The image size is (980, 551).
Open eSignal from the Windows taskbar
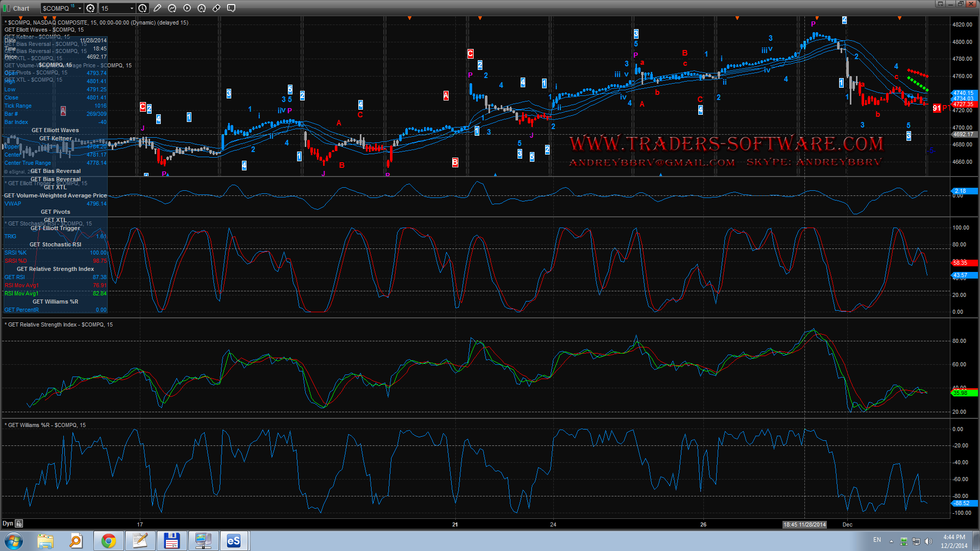coord(234,541)
